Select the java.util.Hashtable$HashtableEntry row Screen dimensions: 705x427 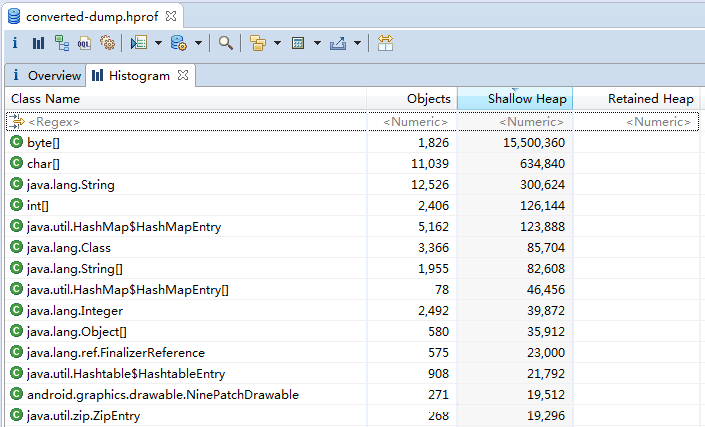(353, 374)
